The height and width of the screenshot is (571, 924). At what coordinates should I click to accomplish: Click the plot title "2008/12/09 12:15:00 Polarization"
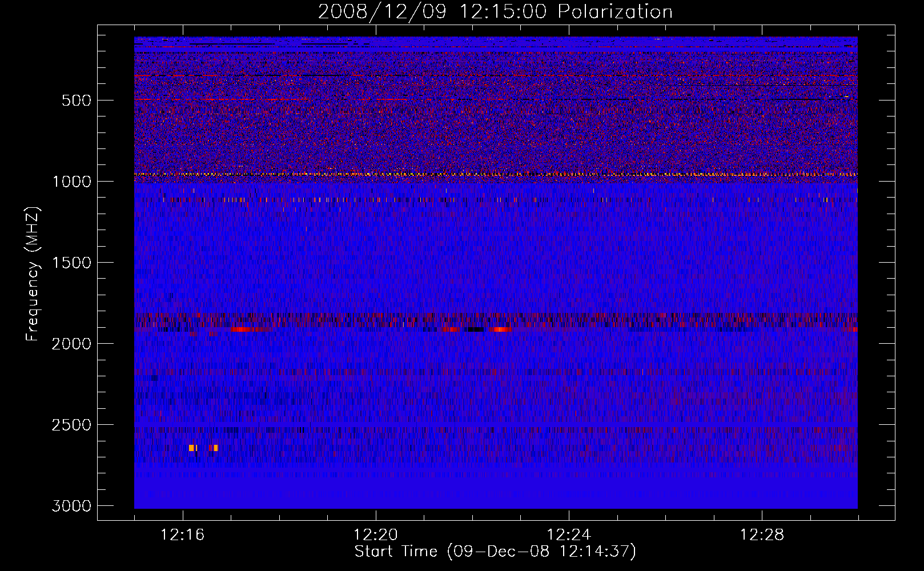495,11
